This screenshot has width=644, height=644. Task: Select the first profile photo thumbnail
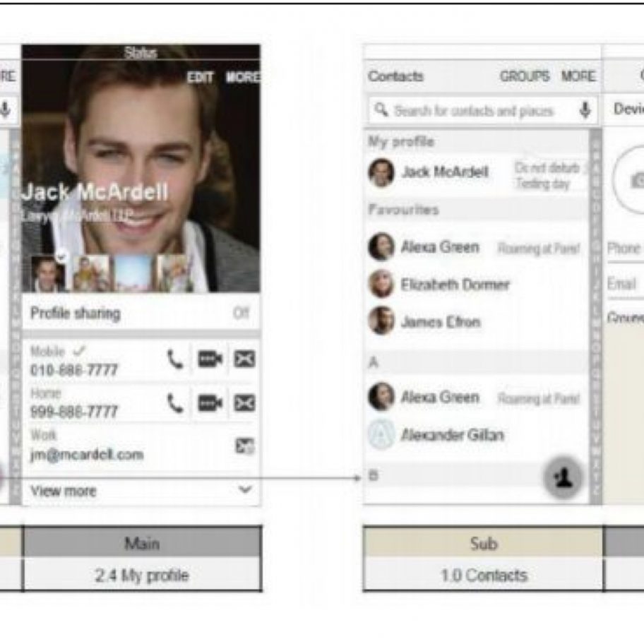(x=48, y=274)
